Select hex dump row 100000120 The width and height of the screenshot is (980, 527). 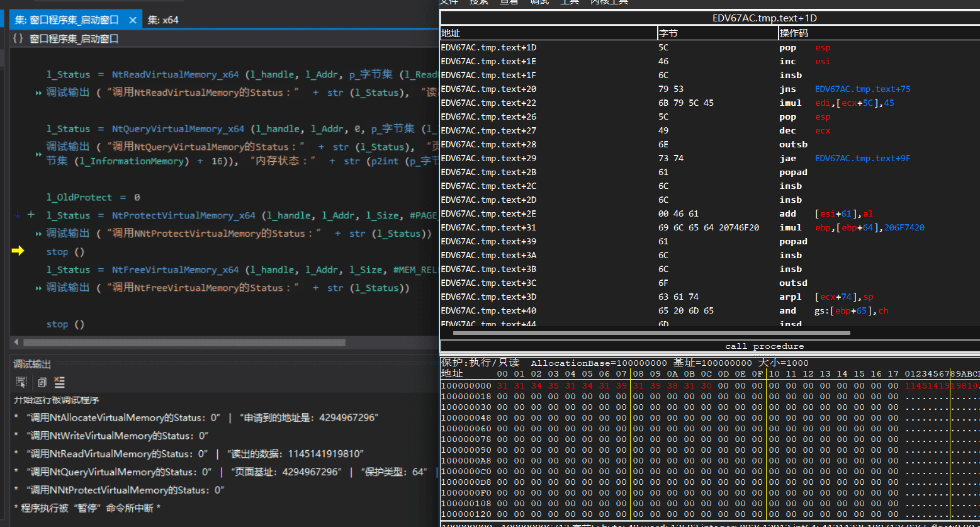point(710,514)
